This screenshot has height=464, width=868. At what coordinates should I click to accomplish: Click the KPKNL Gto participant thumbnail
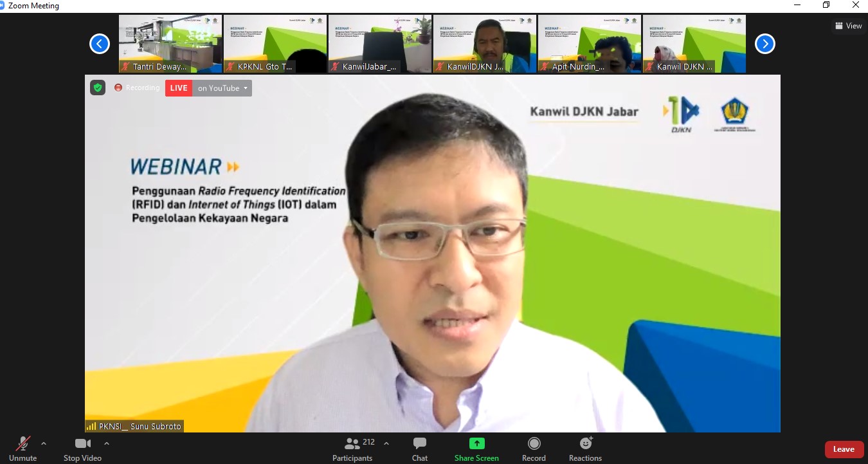(275, 44)
